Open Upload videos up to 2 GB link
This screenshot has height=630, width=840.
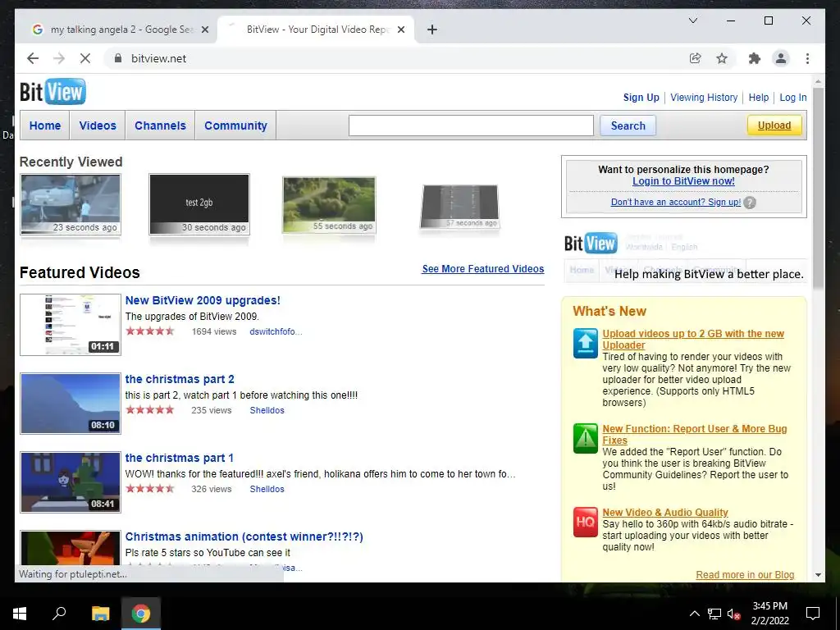[692, 339]
